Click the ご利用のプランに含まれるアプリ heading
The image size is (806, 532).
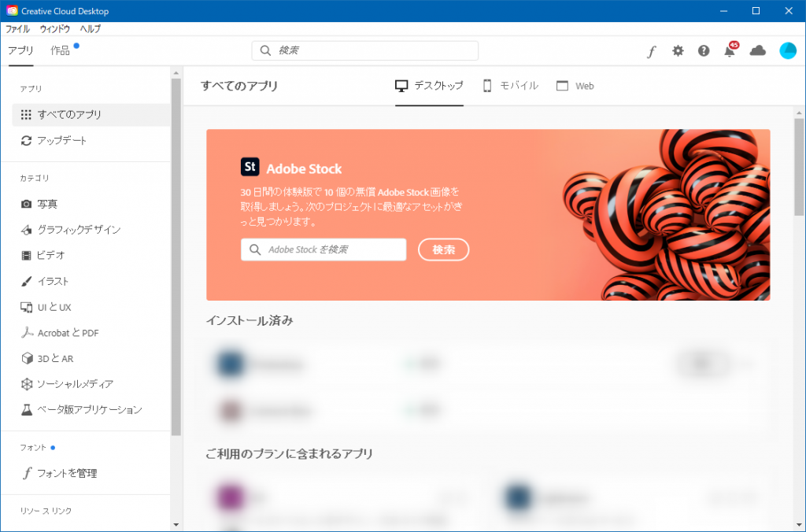pos(290,454)
